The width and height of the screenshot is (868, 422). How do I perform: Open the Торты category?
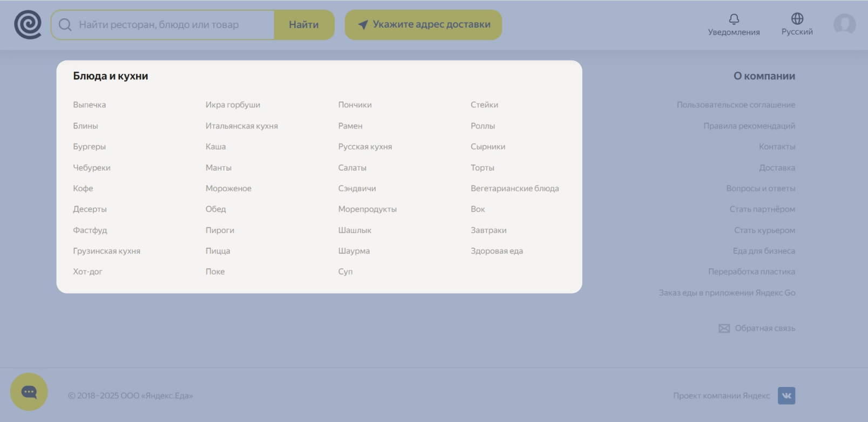tap(482, 168)
